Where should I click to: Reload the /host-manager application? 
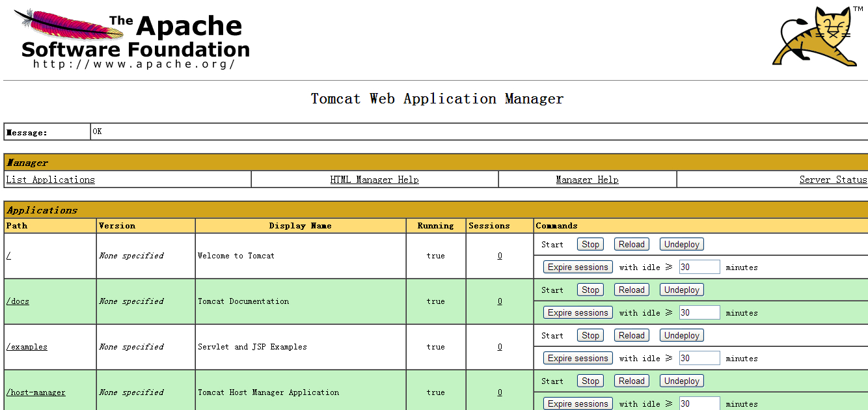click(632, 381)
